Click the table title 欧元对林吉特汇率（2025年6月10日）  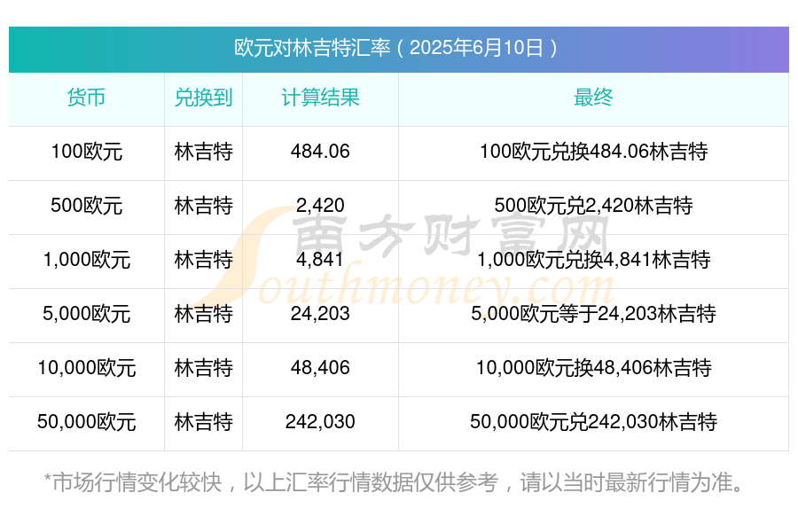pos(396,49)
